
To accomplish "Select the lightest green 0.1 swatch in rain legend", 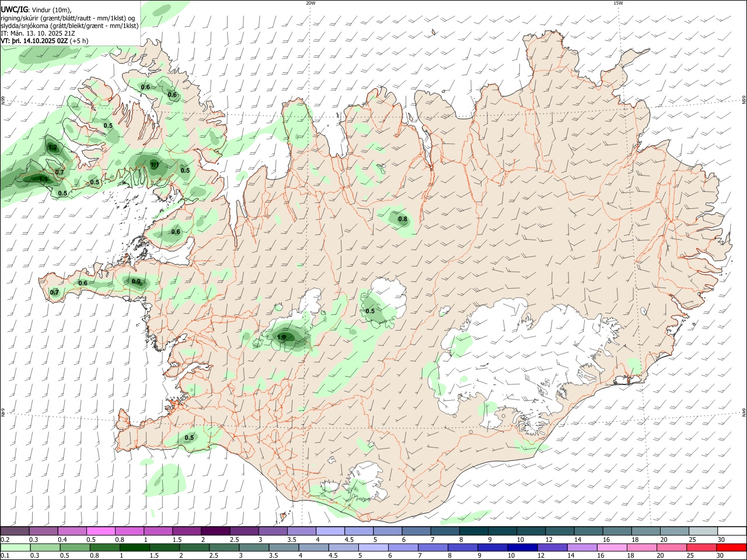I will 15,548.
